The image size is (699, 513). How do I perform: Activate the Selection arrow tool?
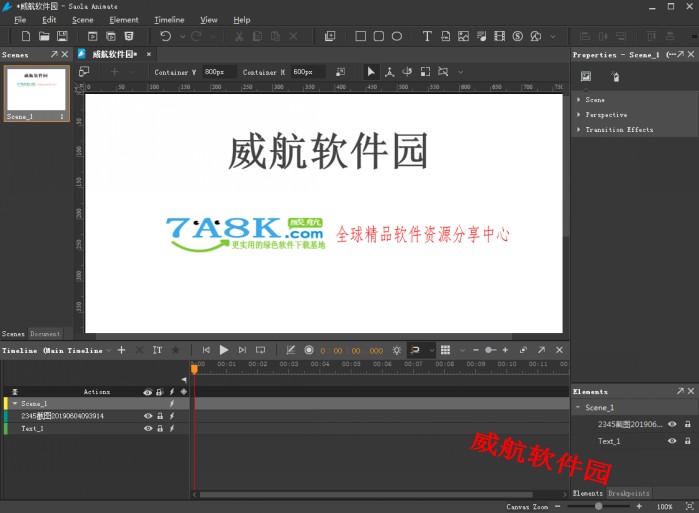pyautogui.click(x=371, y=72)
